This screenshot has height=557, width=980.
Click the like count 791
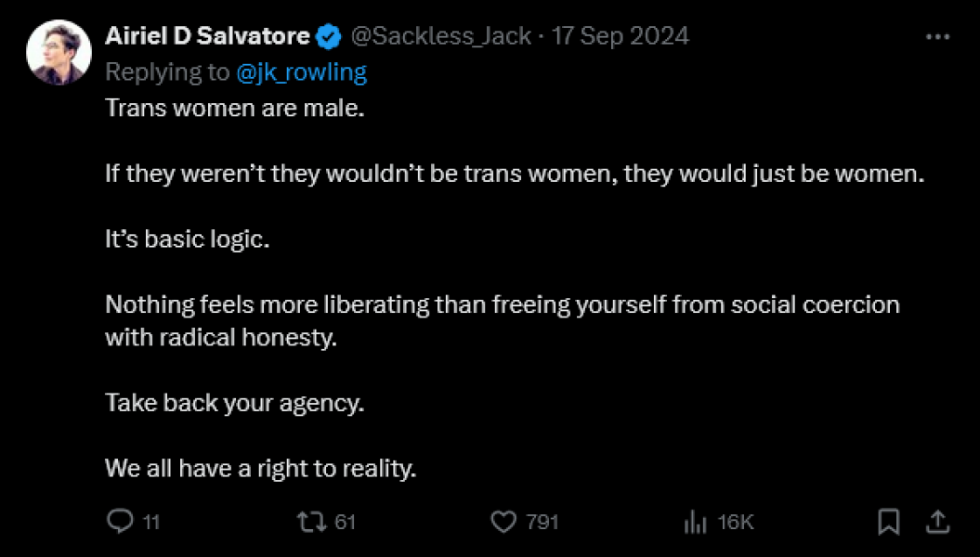542,523
